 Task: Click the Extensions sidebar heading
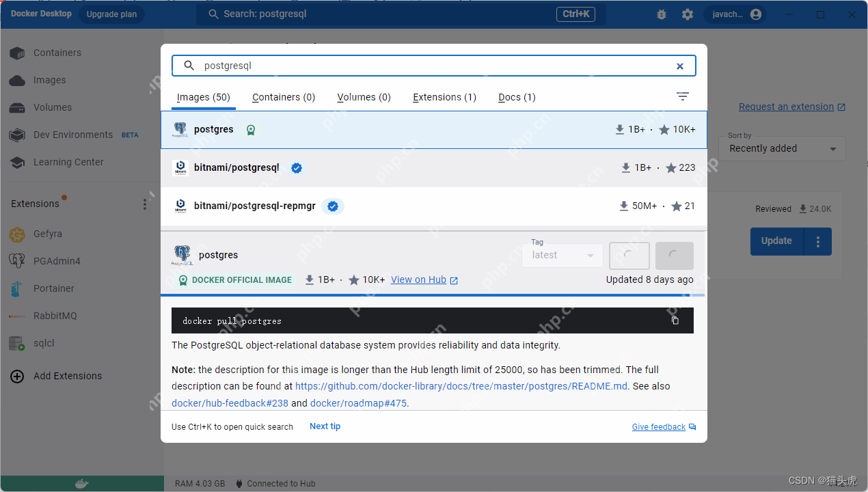[35, 204]
